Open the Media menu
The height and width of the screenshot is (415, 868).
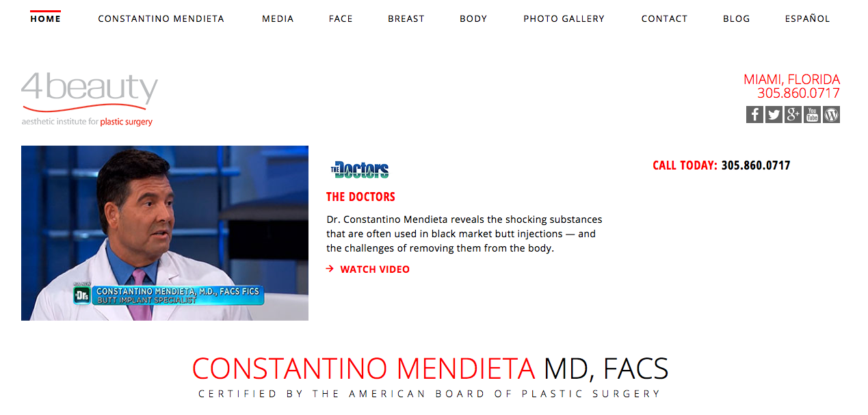click(x=278, y=18)
